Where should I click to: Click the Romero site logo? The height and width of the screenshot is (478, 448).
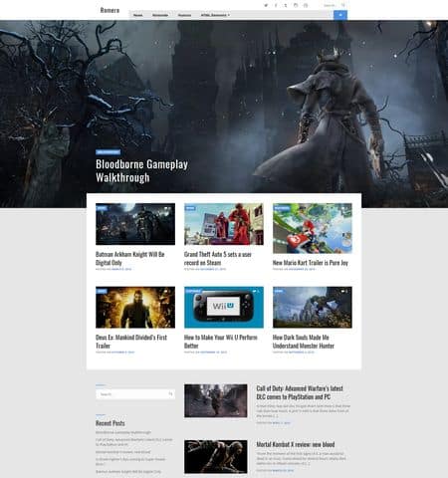[110, 10]
